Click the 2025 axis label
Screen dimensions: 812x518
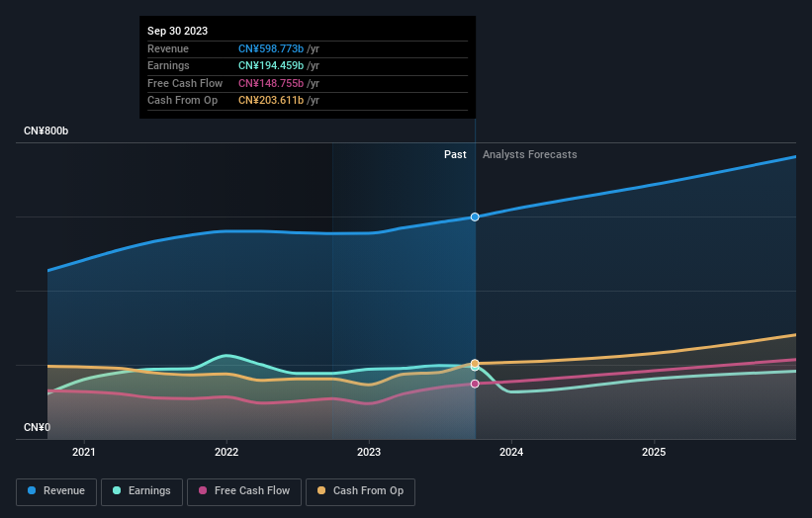[x=654, y=452]
